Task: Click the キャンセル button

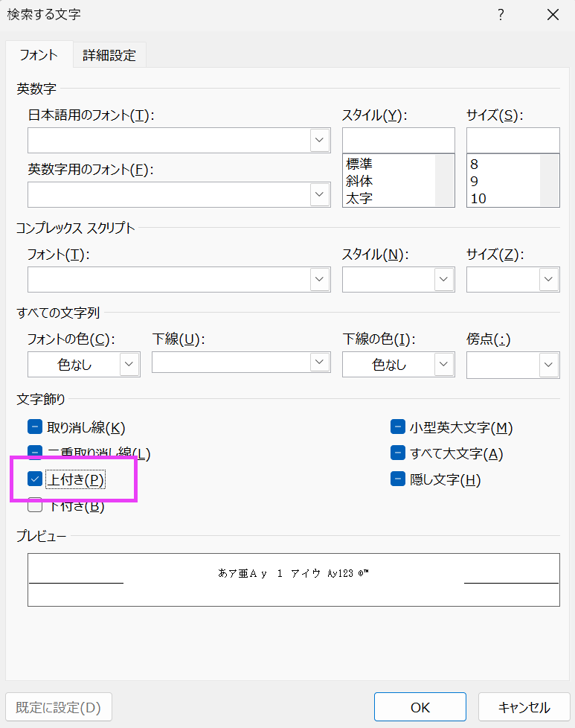Action: tap(524, 707)
